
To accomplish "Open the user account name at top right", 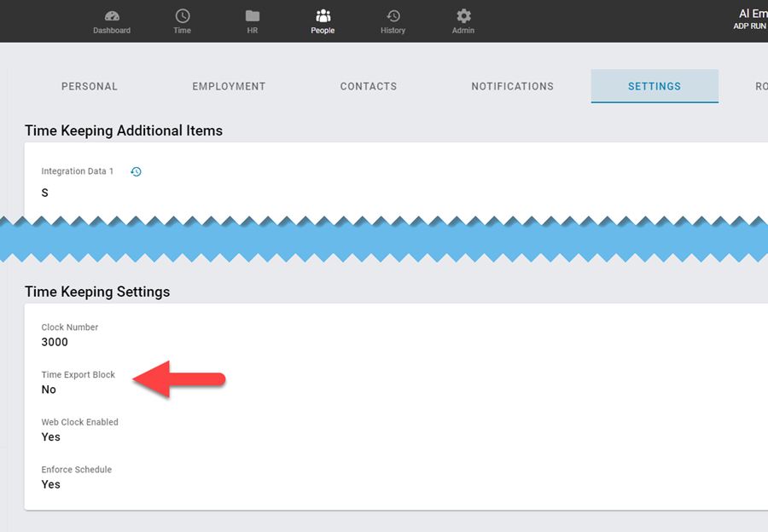I will [753, 14].
